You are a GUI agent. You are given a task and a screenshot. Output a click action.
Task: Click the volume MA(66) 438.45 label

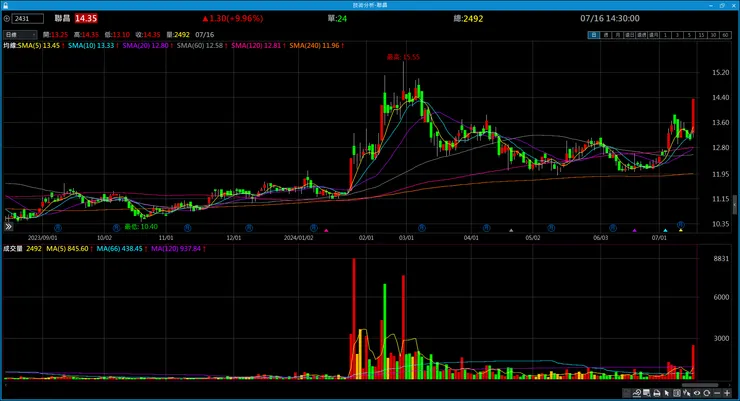click(x=119, y=249)
